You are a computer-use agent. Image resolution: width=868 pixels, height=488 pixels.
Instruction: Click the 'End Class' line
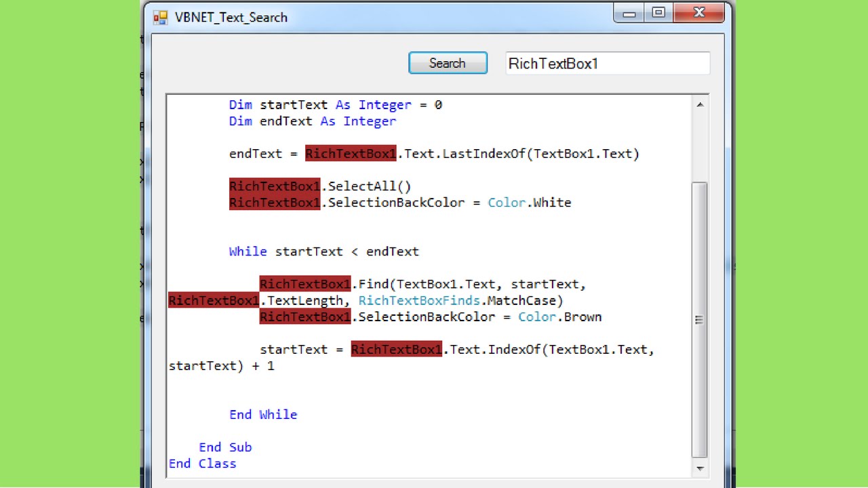point(203,464)
